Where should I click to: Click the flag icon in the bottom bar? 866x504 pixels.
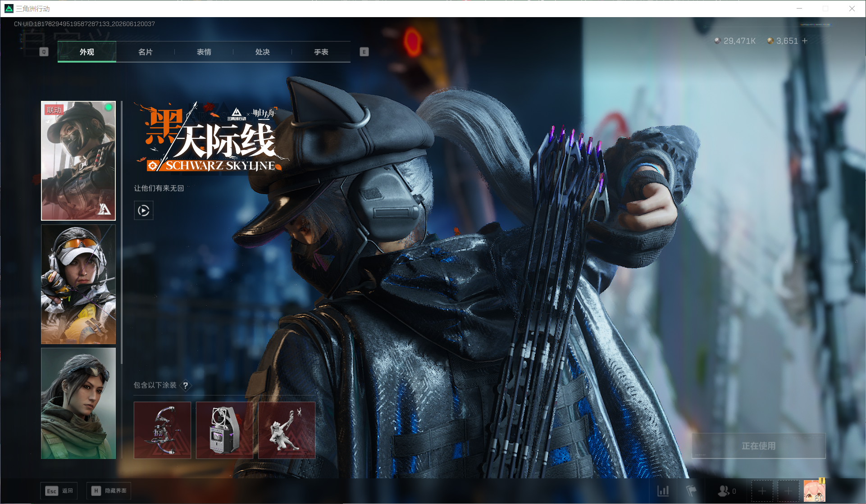691,490
